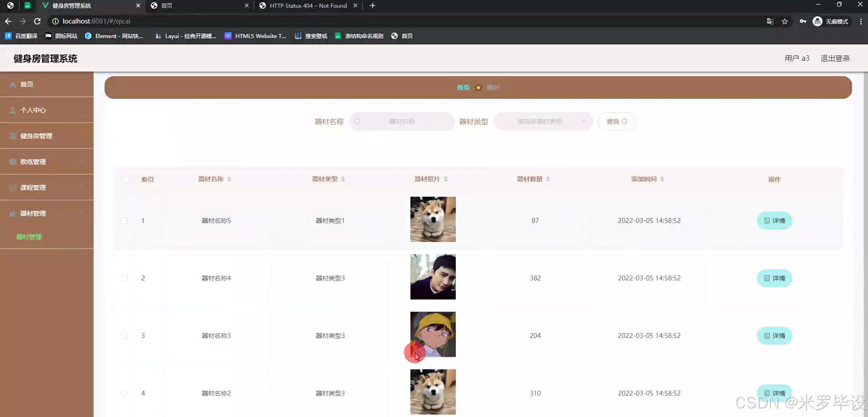This screenshot has height=417, width=868.
Task: Go to 首页 in the sidebar
Action: (x=47, y=84)
